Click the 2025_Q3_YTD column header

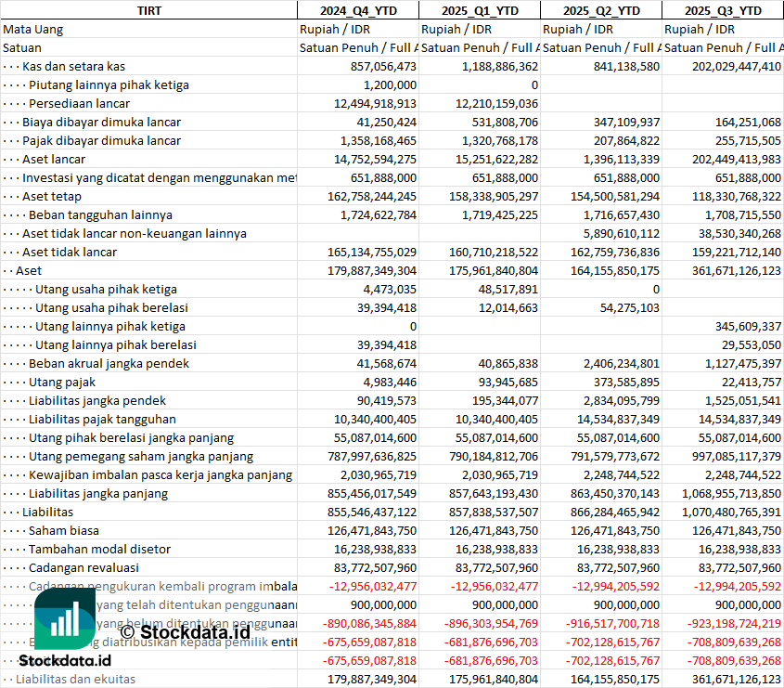723,10
